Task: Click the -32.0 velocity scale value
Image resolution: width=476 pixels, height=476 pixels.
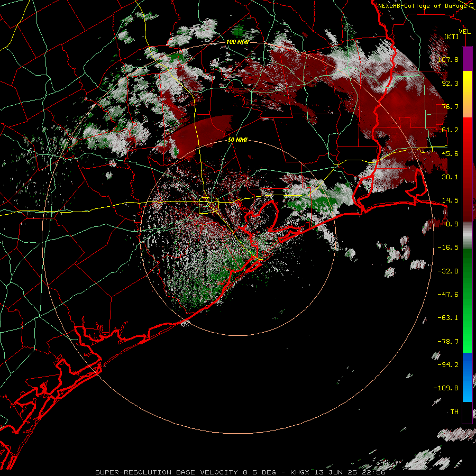Action: tap(448, 271)
